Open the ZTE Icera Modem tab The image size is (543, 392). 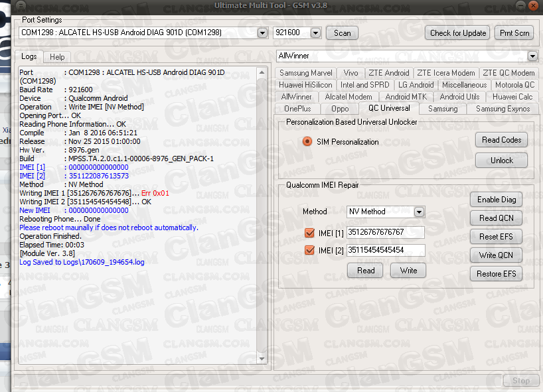tap(445, 73)
